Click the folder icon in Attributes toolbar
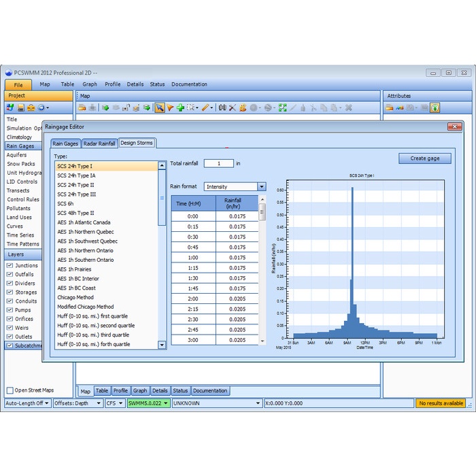 click(390, 107)
